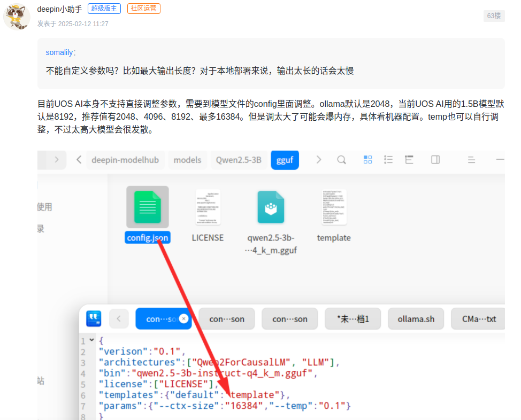Go to previous tabs in text editor
Viewport: 521px width, 420px height.
click(x=119, y=318)
